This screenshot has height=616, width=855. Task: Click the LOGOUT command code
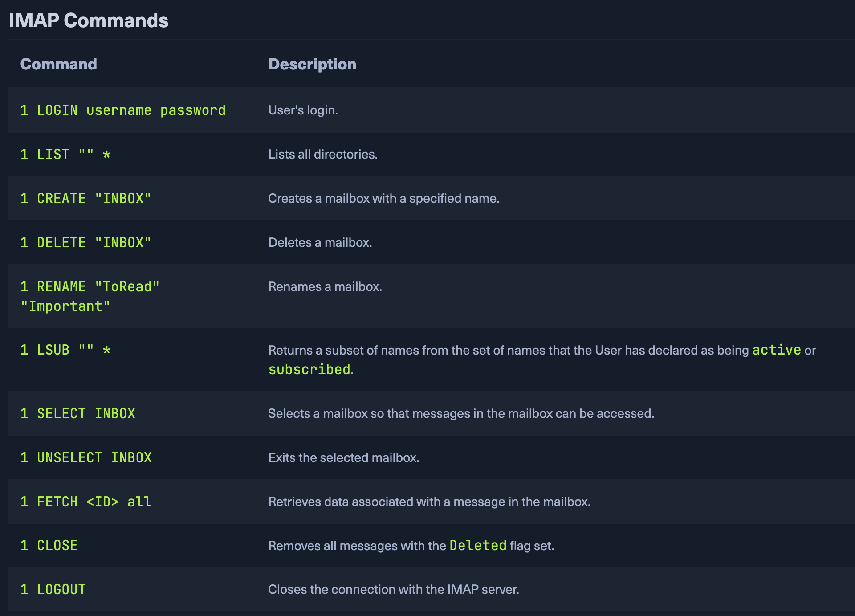tap(53, 589)
